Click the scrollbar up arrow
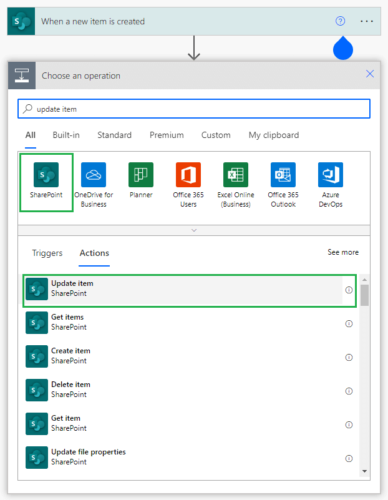This screenshot has height=500, width=388. point(365,279)
